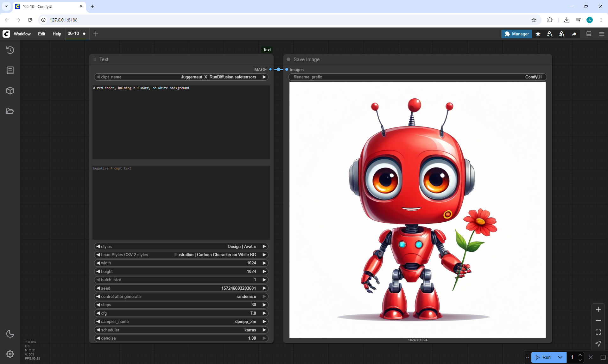Collapse the Save Image node dot
The image size is (608, 364).
click(x=288, y=59)
